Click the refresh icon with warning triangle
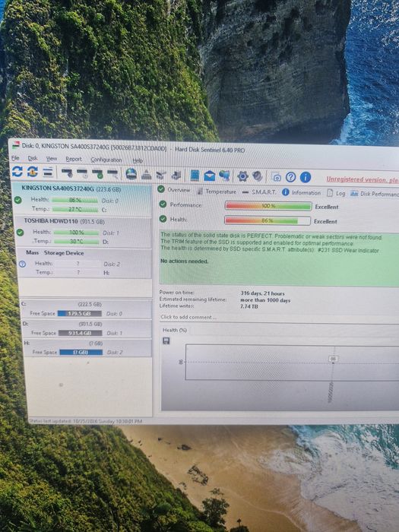Screen dimensions: 399x532 click(33, 172)
